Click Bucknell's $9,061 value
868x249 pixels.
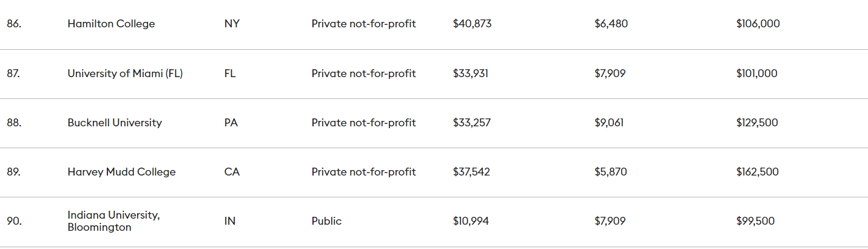coord(609,123)
